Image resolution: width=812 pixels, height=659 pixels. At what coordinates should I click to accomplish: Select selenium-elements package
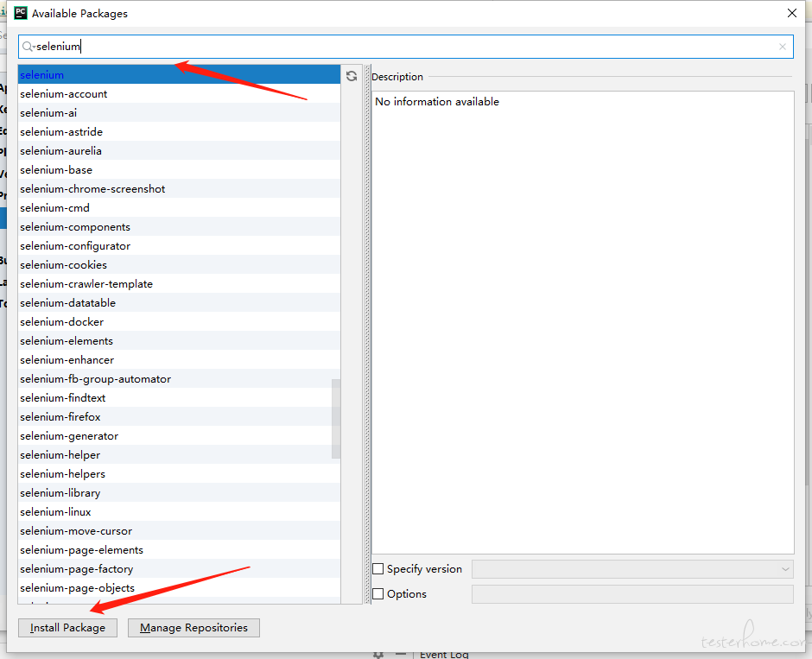[179, 340]
